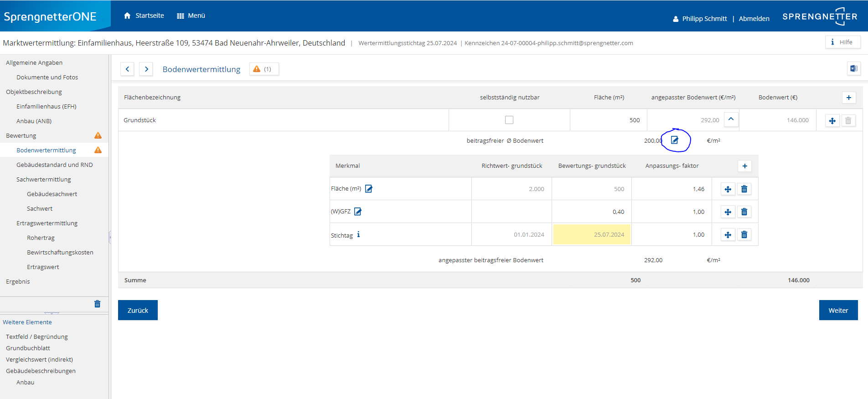Add a new Merkmal with plus button
The image size is (868, 399).
point(744,166)
